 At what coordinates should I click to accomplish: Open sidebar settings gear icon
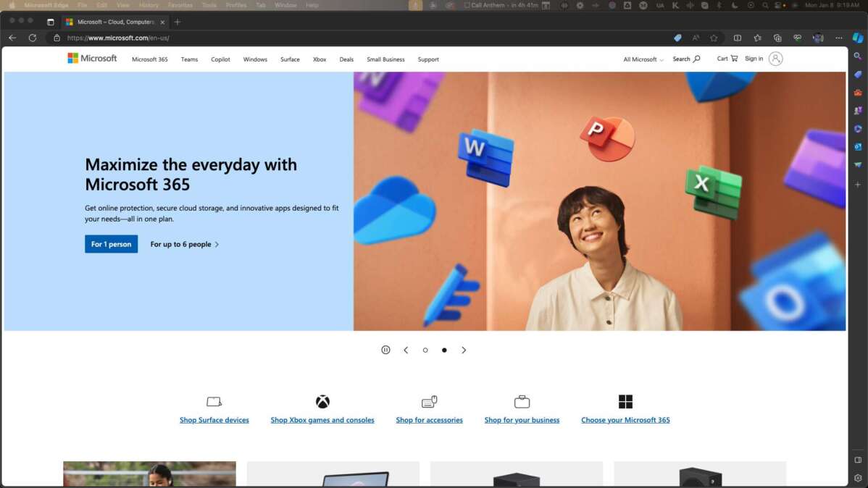click(857, 478)
